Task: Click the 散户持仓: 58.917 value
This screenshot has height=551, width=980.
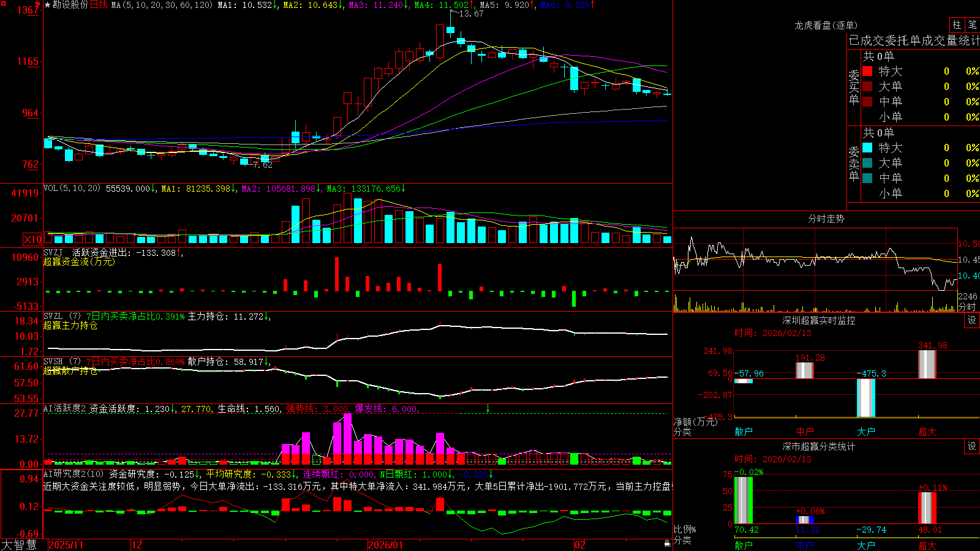Action: coord(225,362)
